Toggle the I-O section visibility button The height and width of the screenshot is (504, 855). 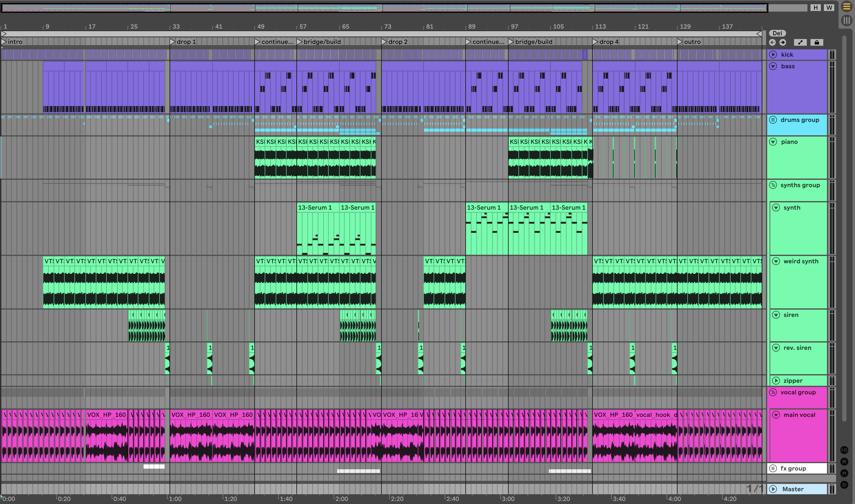point(844,450)
